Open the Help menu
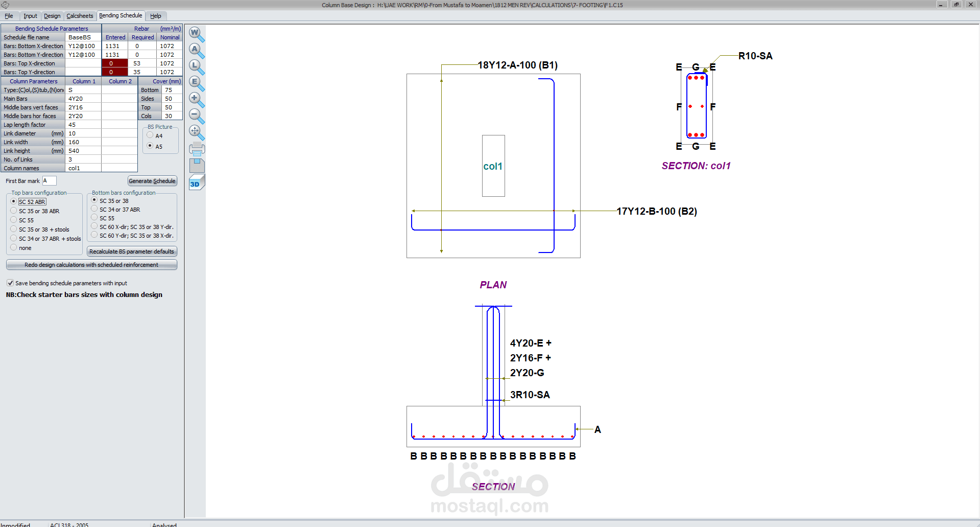Image resolution: width=980 pixels, height=527 pixels. 156,16
